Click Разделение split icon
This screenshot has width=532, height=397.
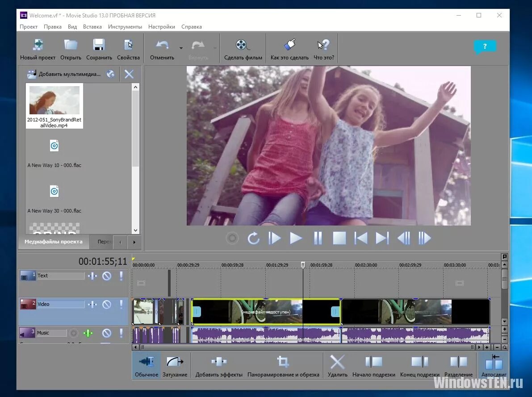[458, 365]
